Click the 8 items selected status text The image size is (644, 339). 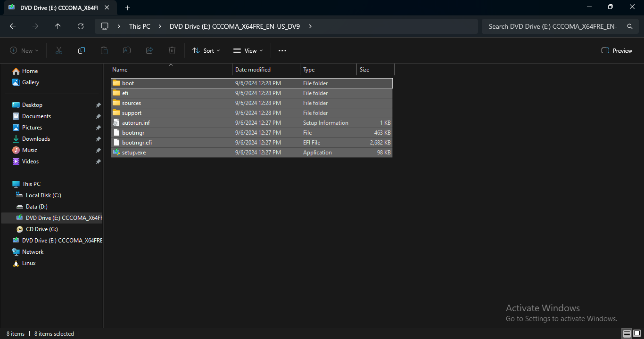[54, 334]
